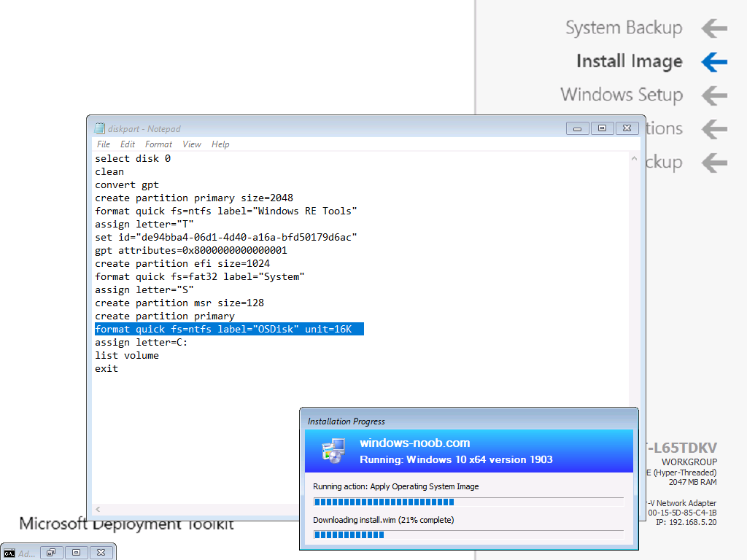
Task: Click the 'create partition msr size=128' line
Action: [x=179, y=303]
